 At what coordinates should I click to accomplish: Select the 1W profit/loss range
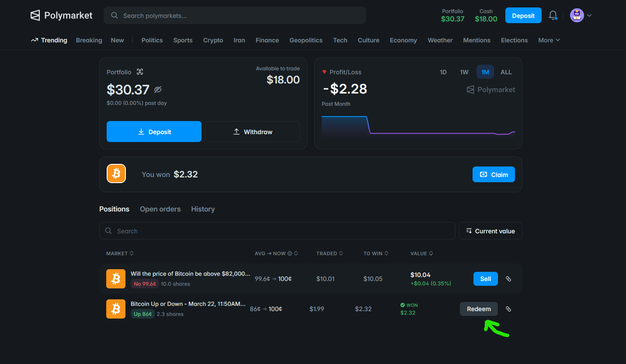point(464,72)
